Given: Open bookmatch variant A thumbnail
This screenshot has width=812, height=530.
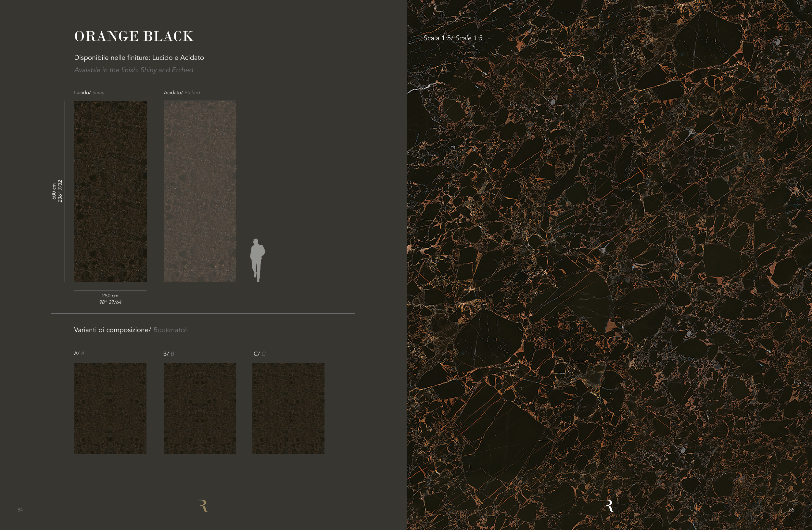Looking at the screenshot, I should tap(110, 408).
